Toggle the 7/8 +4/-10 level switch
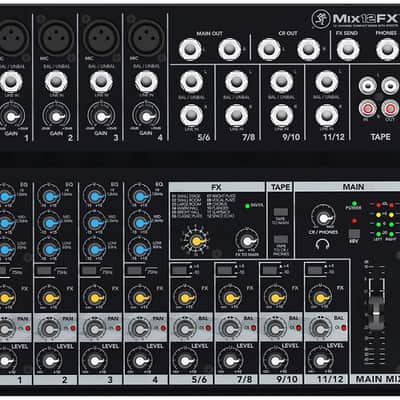Screen dimensions: 400x400 (224, 270)
